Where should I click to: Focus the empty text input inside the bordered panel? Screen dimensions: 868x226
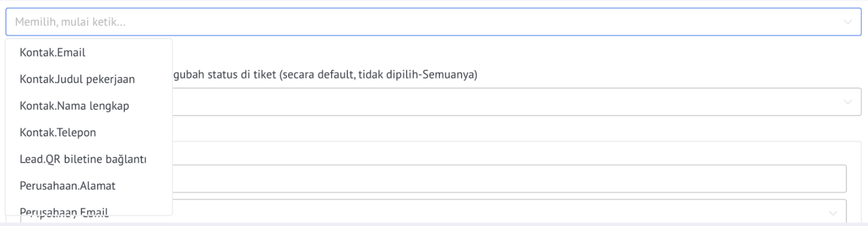point(509,179)
